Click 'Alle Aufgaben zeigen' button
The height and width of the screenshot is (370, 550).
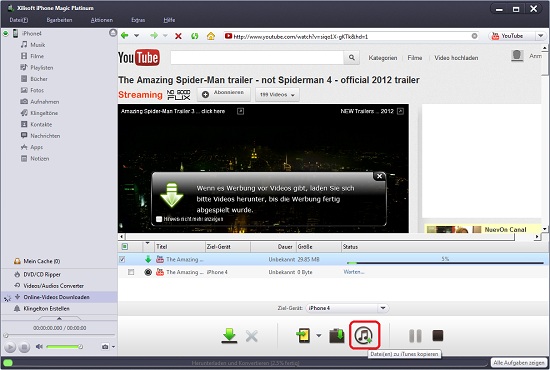point(518,363)
